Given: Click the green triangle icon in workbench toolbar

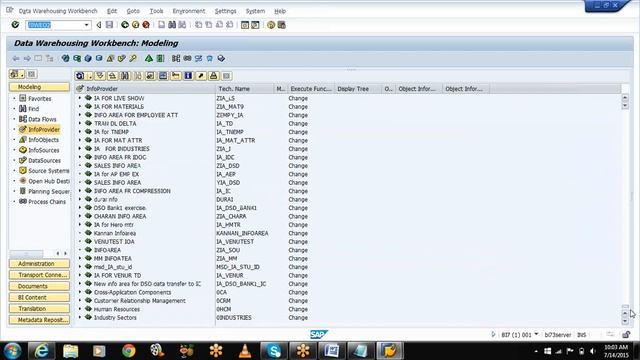Looking at the screenshot, I should click(x=149, y=59).
